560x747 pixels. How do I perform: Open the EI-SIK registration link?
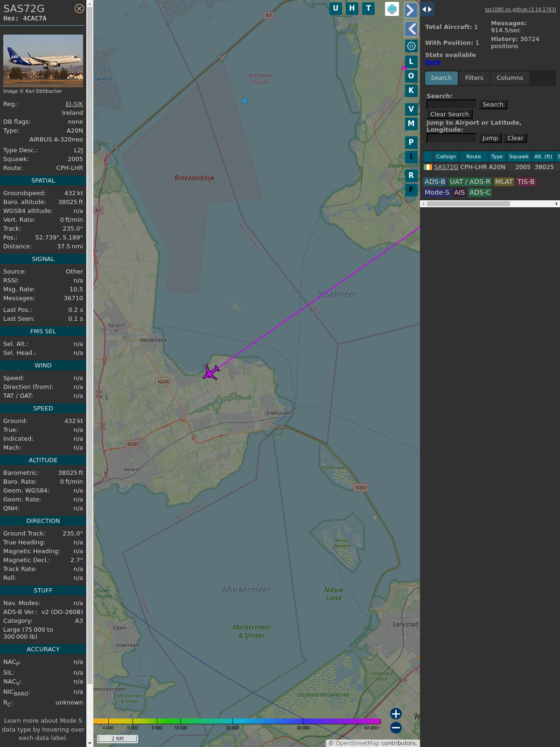74,104
